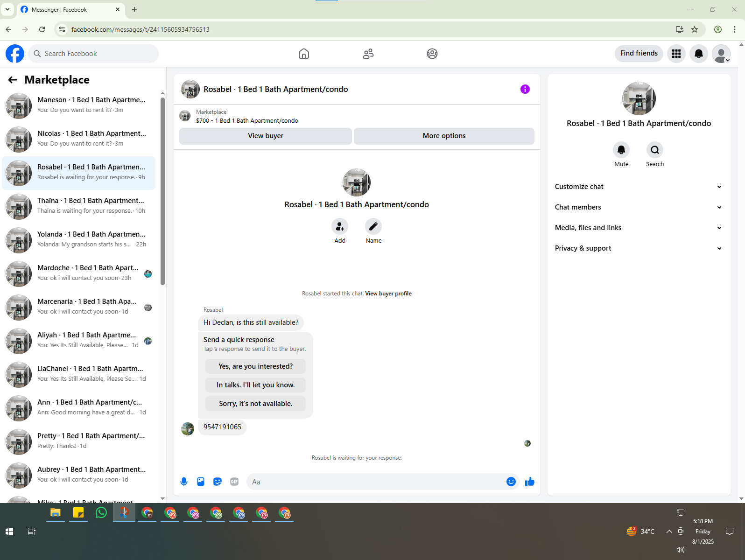Open Thaïna conversation
The height and width of the screenshot is (560, 745).
[x=79, y=207]
